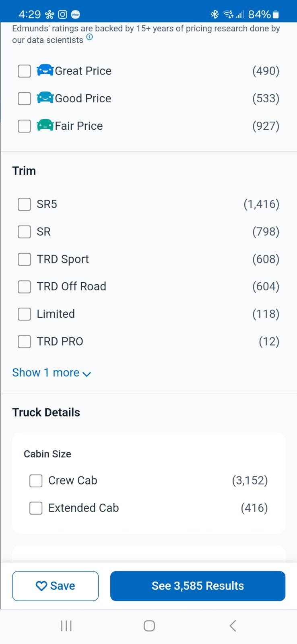Tap the Instagram notification icon in status bar
The height and width of the screenshot is (644, 297).
coord(62,15)
